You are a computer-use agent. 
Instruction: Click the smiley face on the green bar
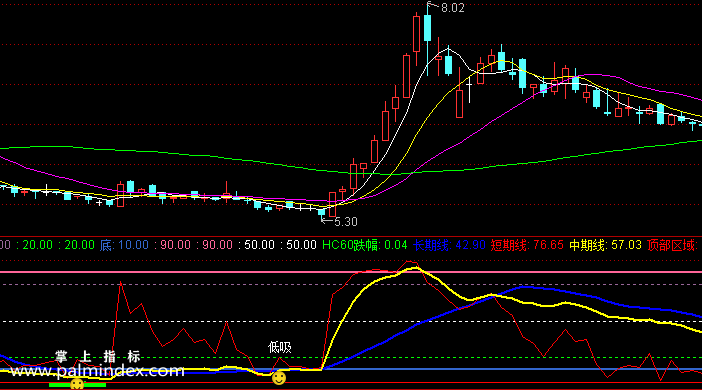(77, 384)
